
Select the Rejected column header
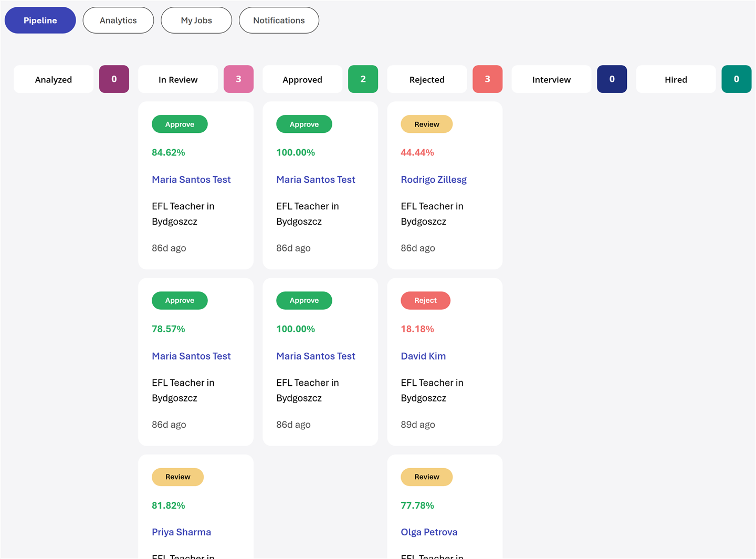click(427, 79)
